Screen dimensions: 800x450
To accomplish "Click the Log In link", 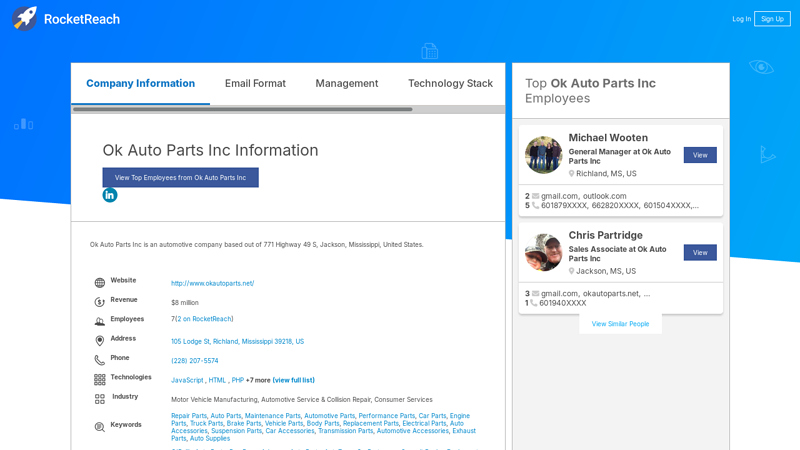I will [x=741, y=19].
